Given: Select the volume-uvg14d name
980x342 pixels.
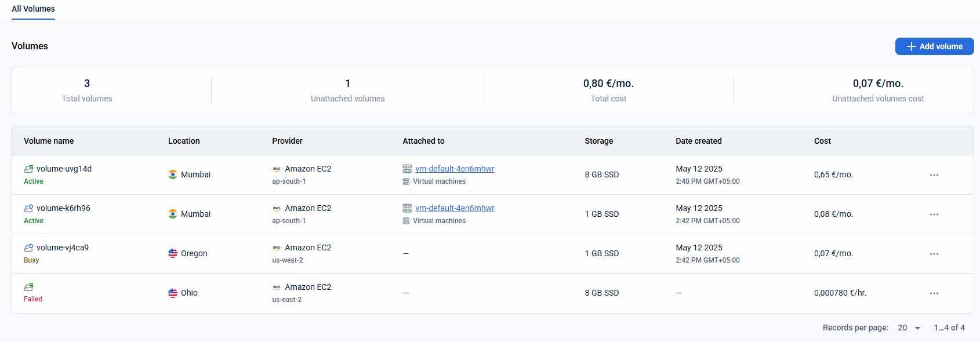Looking at the screenshot, I should [64, 169].
